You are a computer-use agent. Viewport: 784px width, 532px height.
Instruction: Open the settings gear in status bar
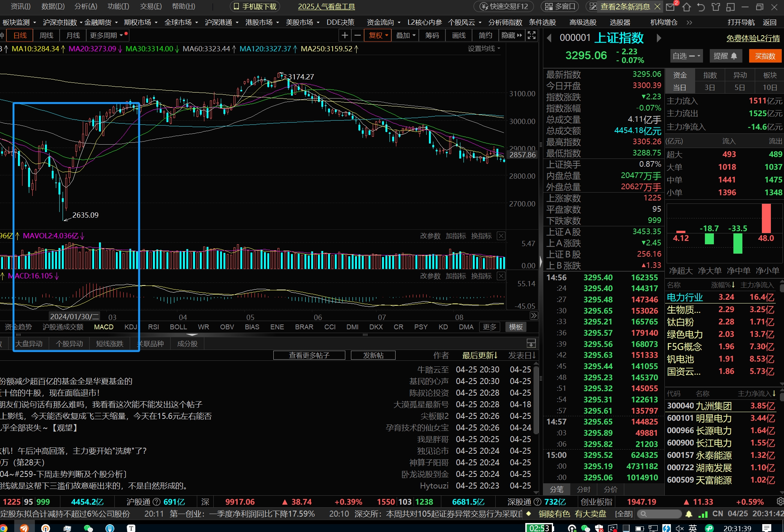tap(780, 501)
